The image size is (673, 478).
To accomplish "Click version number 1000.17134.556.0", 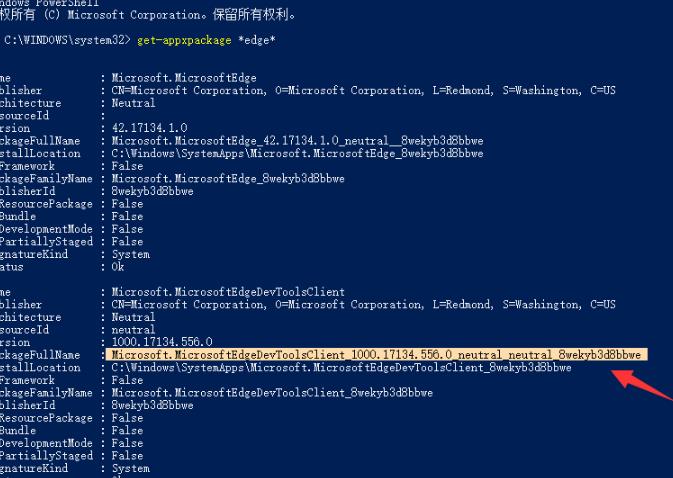I will (162, 342).
